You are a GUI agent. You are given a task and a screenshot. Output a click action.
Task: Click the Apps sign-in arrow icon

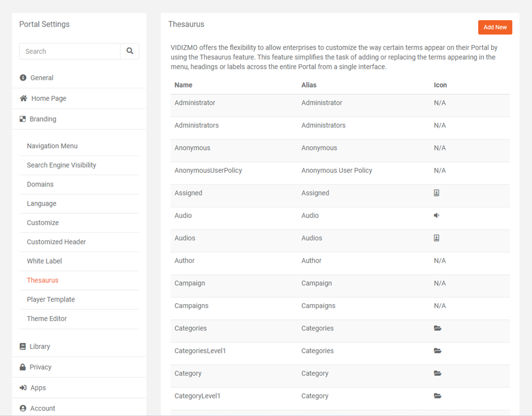[x=23, y=388]
